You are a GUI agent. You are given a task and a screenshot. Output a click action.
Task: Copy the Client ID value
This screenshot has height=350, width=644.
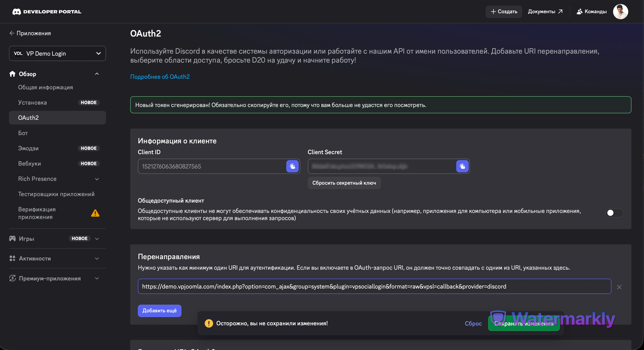tap(292, 166)
